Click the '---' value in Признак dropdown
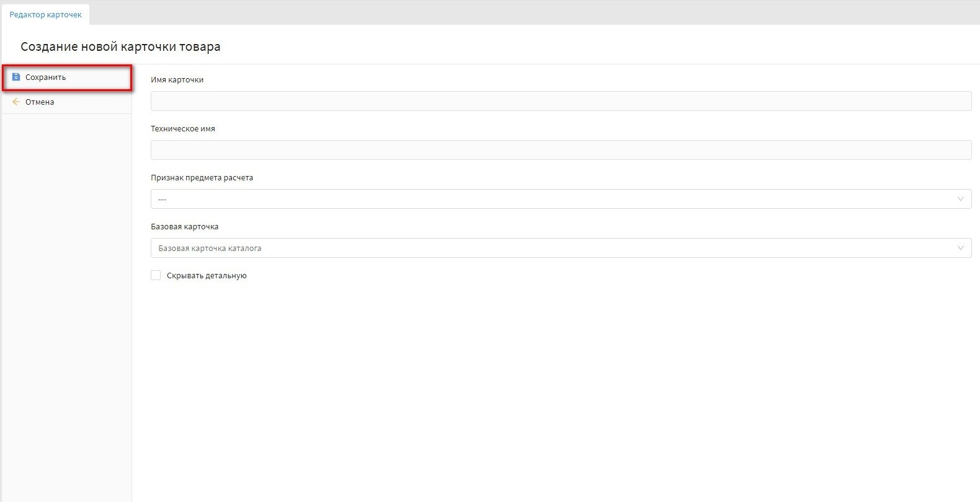The width and height of the screenshot is (980, 502). 162,200
